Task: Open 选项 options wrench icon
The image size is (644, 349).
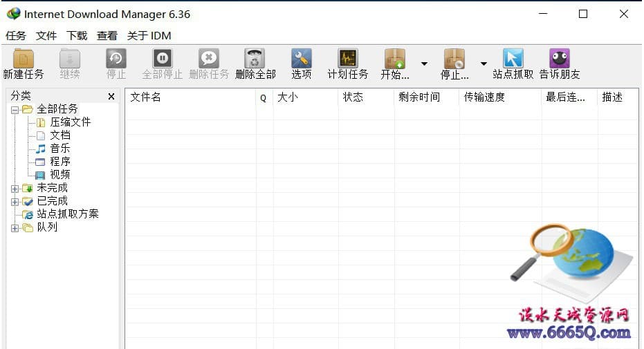Action: coord(302,59)
